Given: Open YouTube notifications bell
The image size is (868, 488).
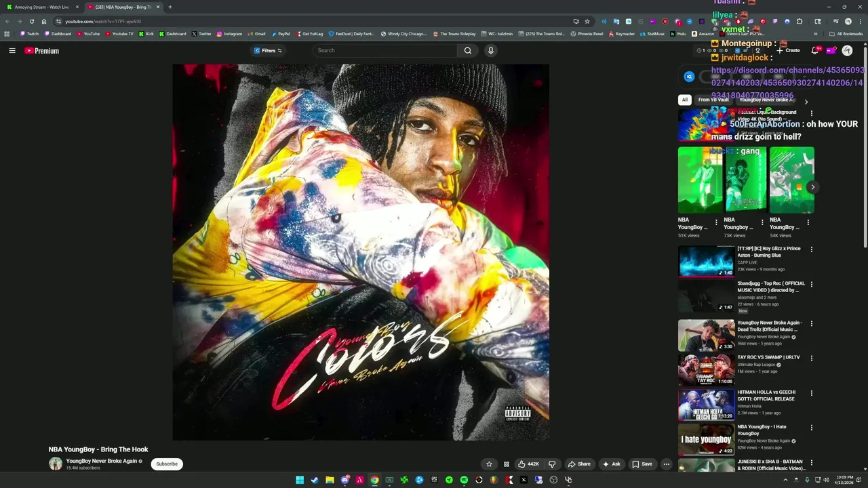Looking at the screenshot, I should 815,50.
